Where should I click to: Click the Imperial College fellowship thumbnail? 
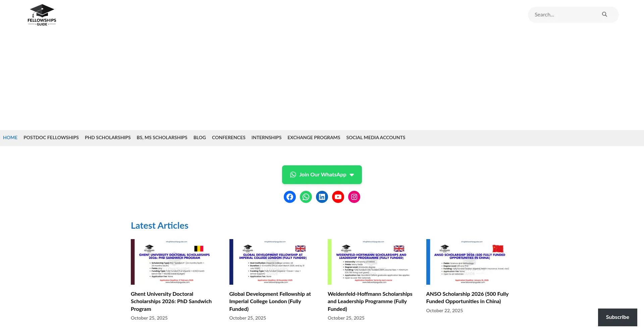pyautogui.click(x=272, y=262)
